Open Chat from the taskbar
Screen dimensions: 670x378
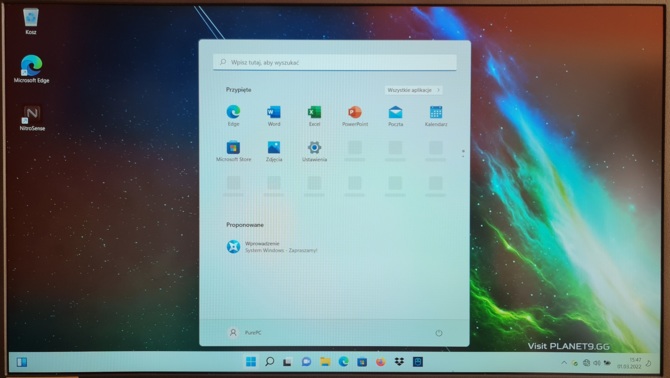tap(306, 362)
